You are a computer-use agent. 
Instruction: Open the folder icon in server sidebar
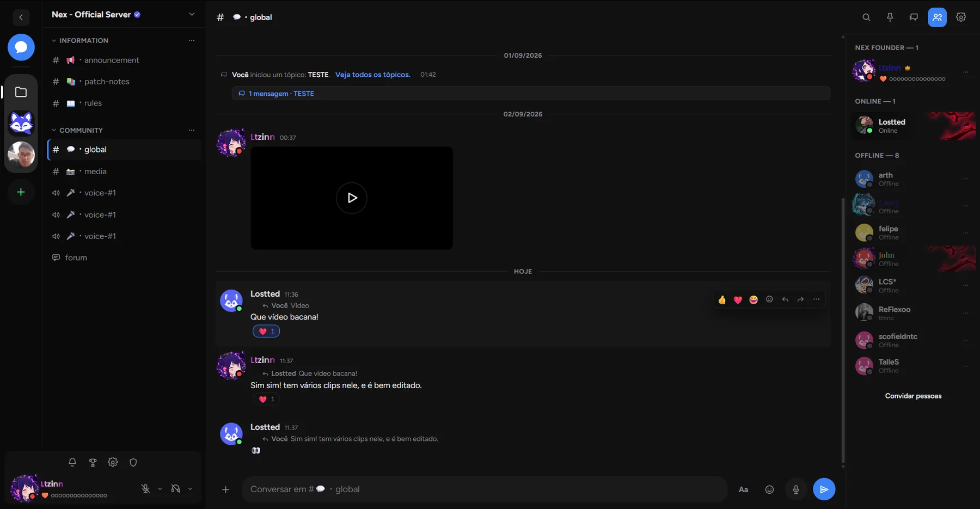(x=21, y=92)
